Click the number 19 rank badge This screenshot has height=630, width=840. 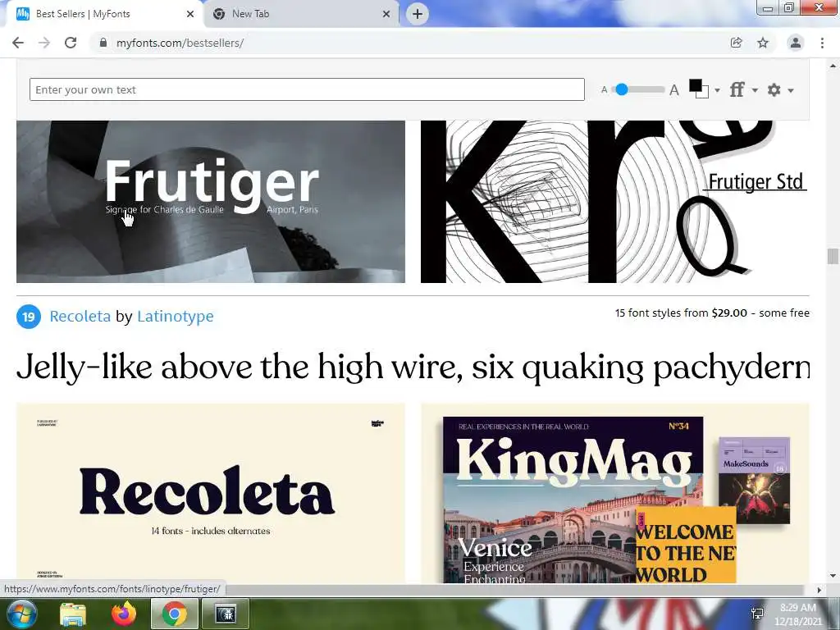[29, 316]
